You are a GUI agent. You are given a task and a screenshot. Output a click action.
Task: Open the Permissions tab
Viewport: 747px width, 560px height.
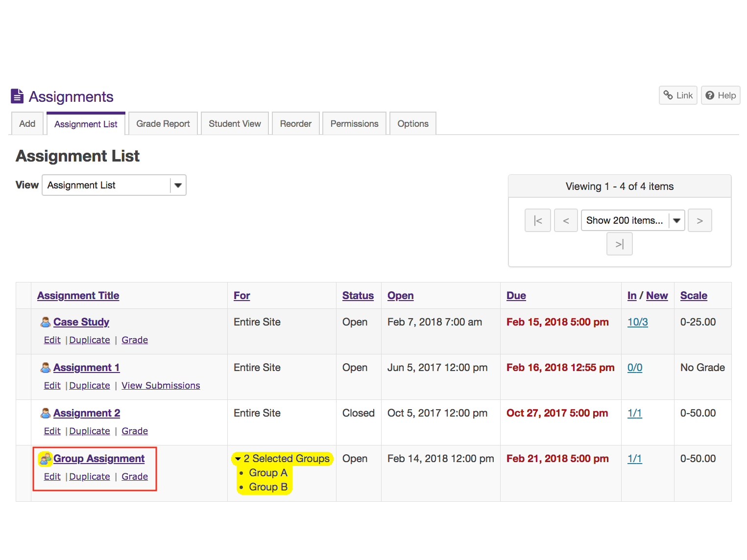354,124
